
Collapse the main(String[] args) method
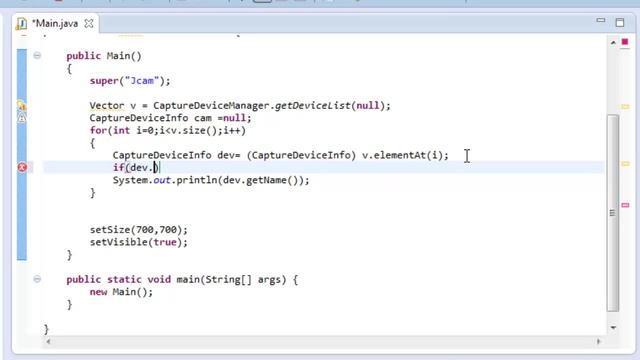(37, 279)
